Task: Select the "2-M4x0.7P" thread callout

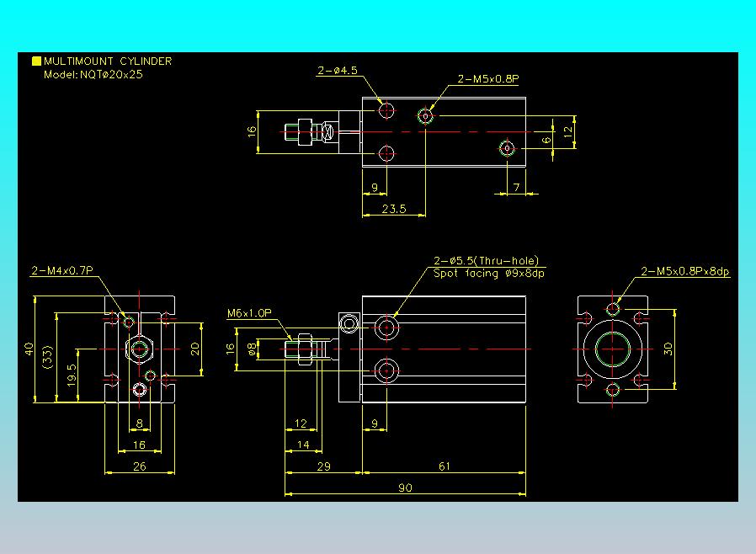Action: 62,270
